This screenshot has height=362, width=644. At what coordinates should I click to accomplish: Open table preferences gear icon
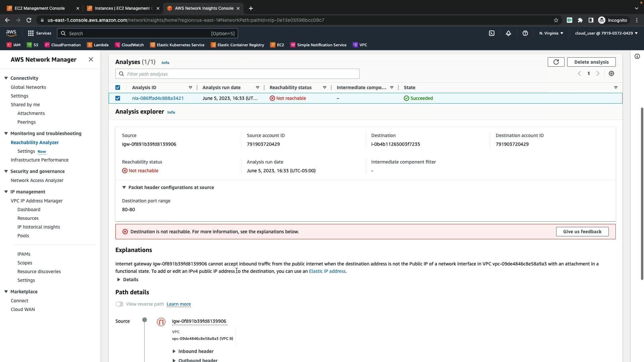click(611, 74)
